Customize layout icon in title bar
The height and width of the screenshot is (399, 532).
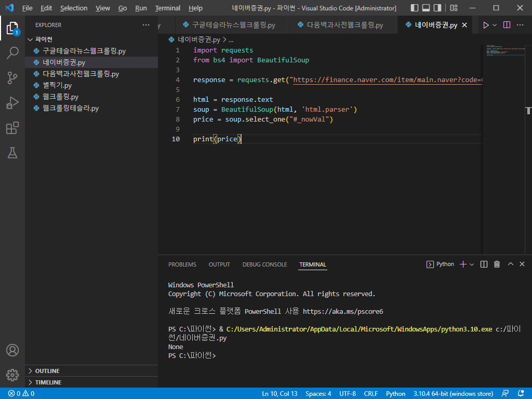454,8
